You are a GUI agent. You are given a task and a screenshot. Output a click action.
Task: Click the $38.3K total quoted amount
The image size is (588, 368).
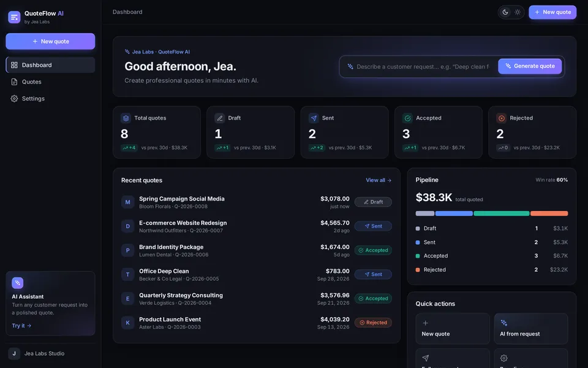(434, 197)
